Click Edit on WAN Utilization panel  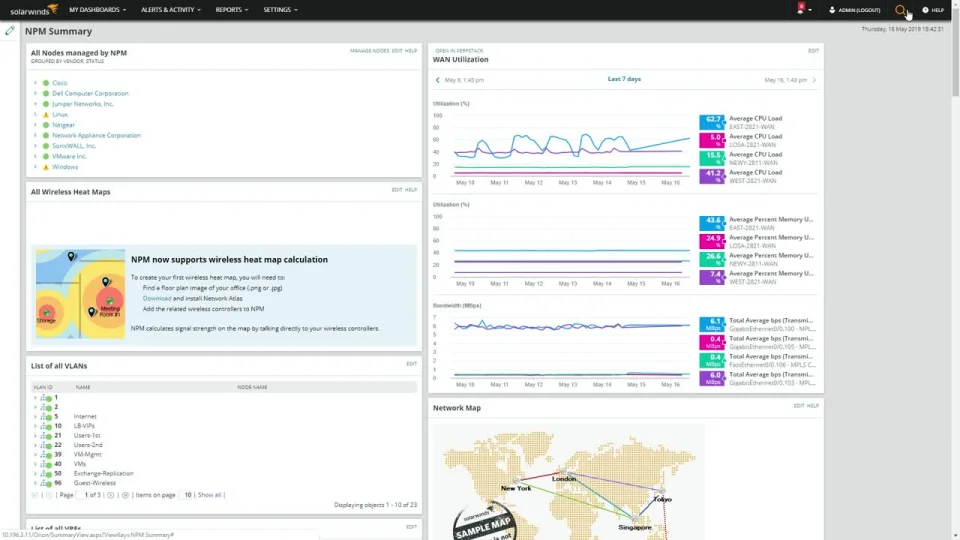[x=813, y=51]
